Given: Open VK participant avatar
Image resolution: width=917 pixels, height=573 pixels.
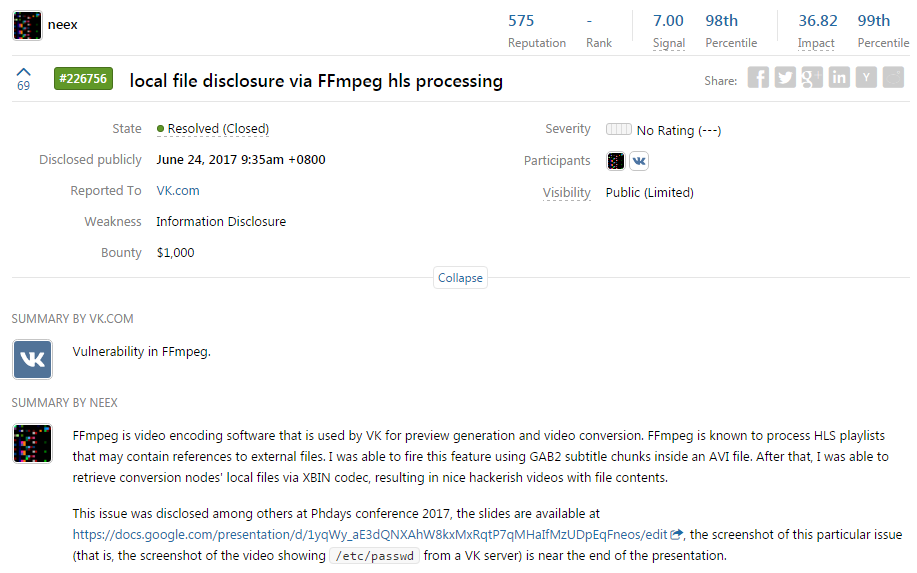Looking at the screenshot, I should coord(639,161).
